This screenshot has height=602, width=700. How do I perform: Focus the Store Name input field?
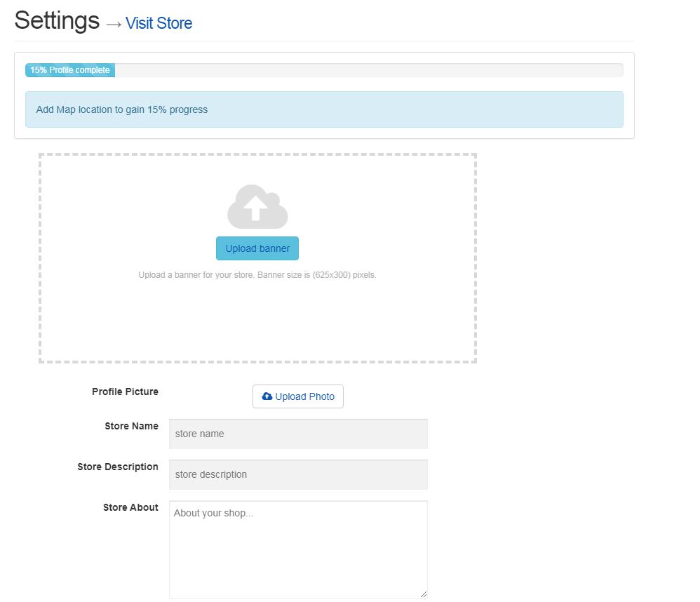pos(298,434)
